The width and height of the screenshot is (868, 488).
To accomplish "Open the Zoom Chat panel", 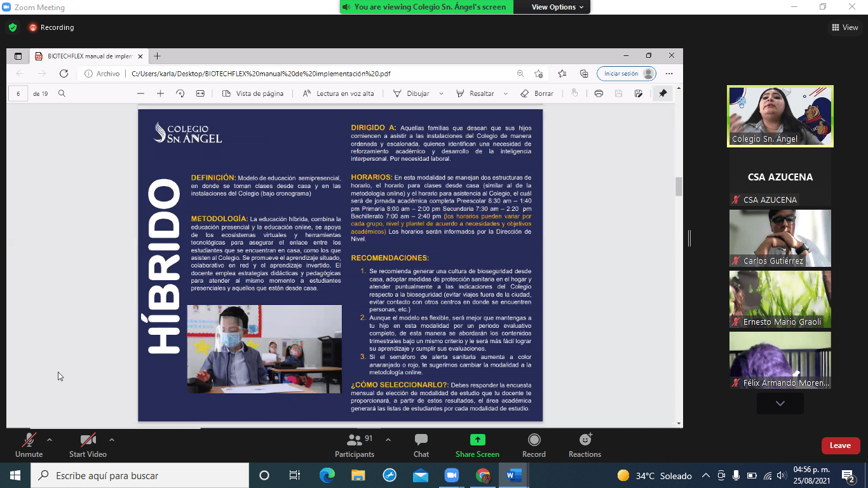I will [421, 445].
